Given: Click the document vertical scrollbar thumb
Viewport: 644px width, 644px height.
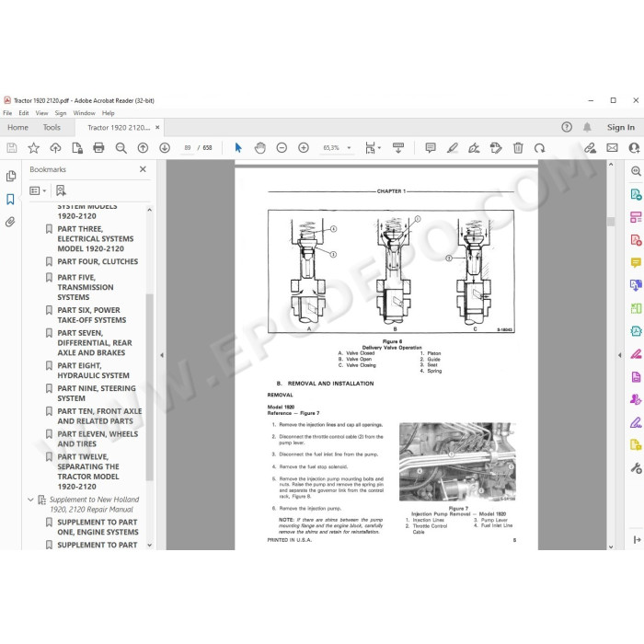Looking at the screenshot, I should pos(611,222).
